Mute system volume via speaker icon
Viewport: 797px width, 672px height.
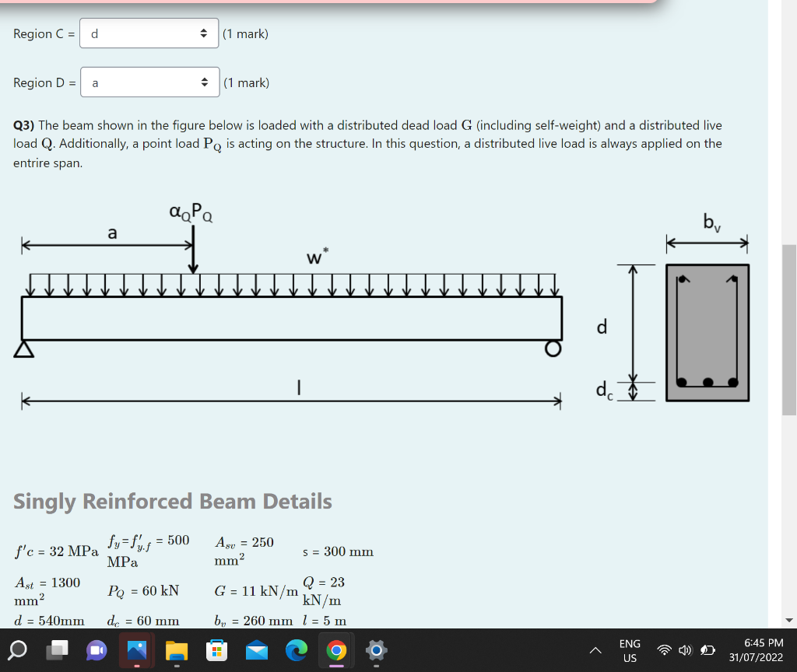(685, 652)
